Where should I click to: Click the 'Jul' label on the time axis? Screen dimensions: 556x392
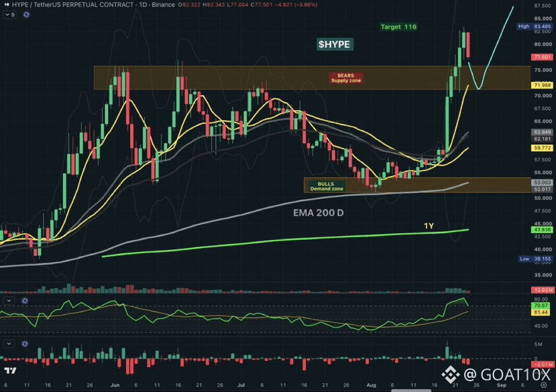(x=241, y=385)
